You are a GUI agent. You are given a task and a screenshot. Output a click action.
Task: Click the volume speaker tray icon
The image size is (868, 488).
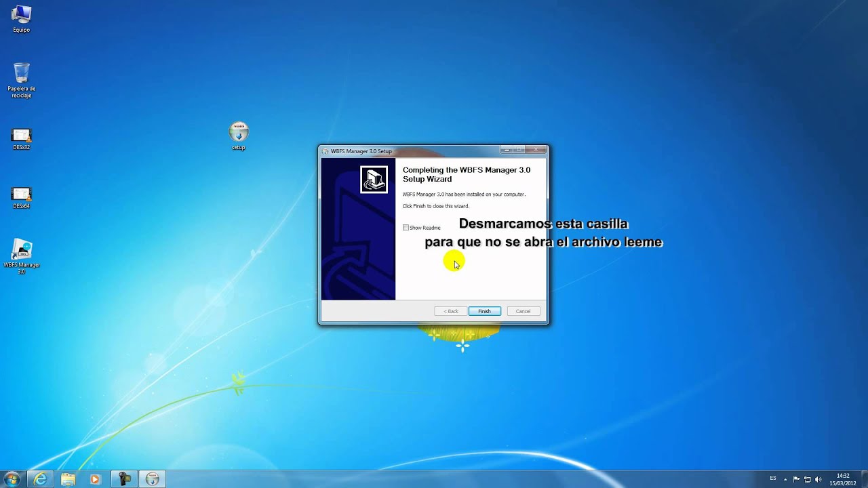coord(818,479)
